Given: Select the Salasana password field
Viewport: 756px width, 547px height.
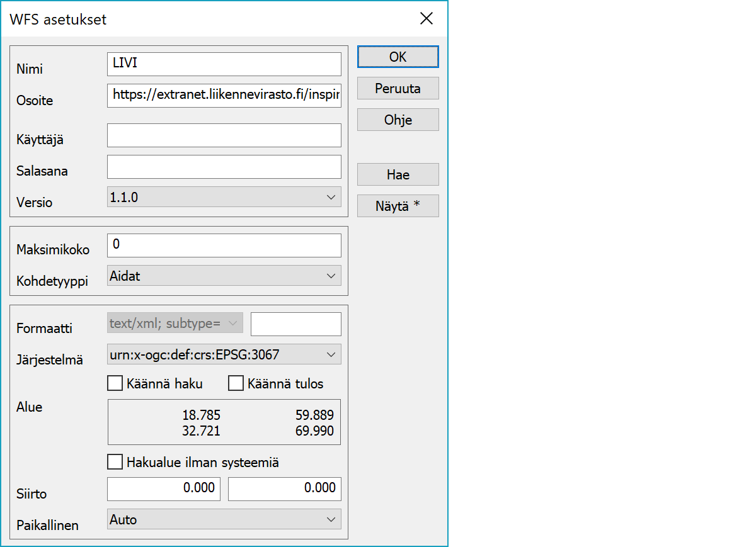Looking at the screenshot, I should (224, 167).
